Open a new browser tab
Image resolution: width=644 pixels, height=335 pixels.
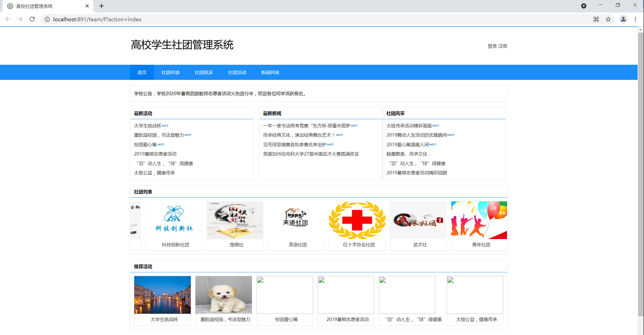(101, 6)
